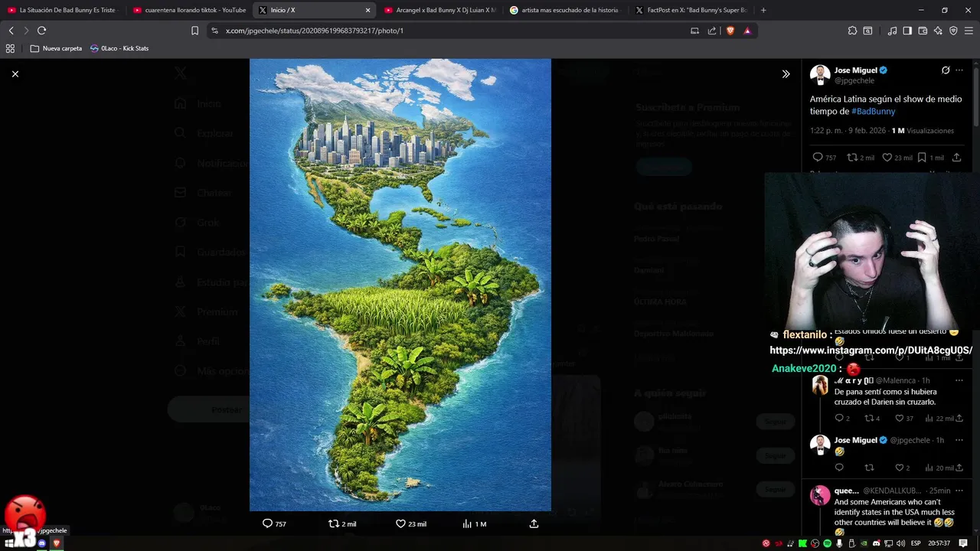The height and width of the screenshot is (551, 980).
Task: Open 'Nueva carpeta' bookmarks folder
Action: 56,48
